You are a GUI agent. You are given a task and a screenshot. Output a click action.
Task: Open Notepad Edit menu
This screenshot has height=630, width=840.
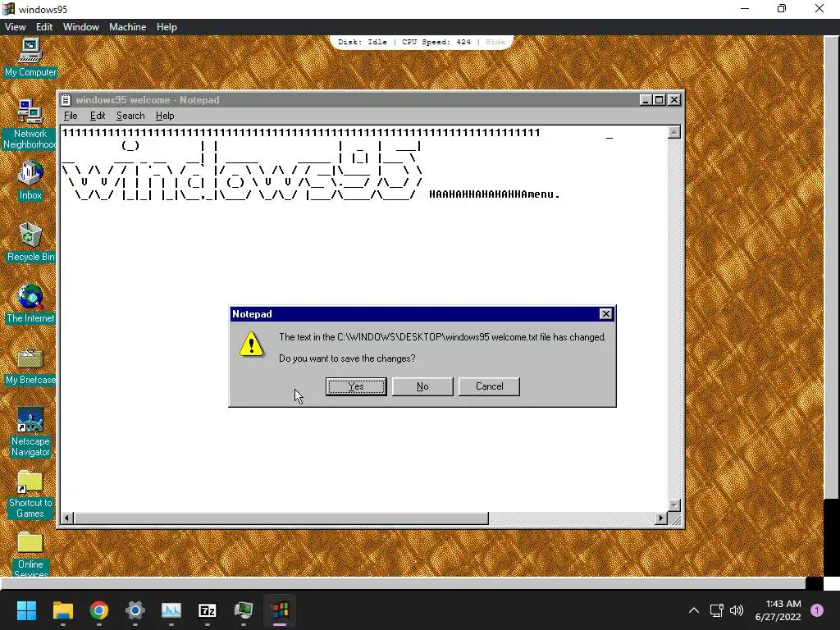[98, 116]
